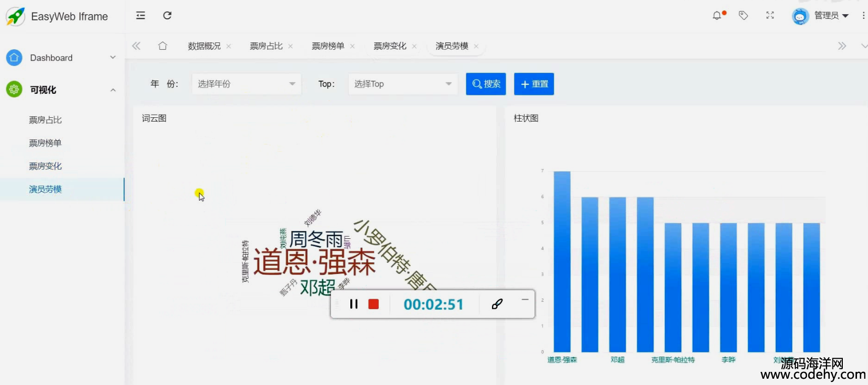Switch to the 票房变化 tab
The height and width of the screenshot is (385, 868).
click(x=390, y=46)
